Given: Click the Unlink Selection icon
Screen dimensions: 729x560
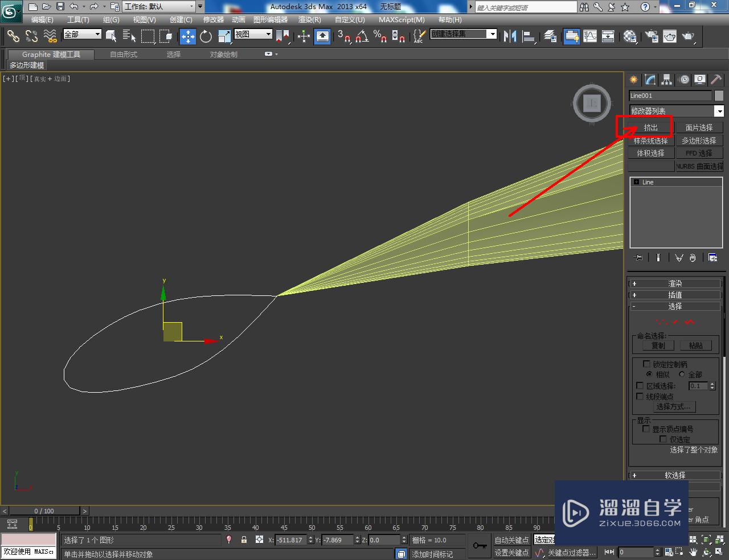Looking at the screenshot, I should [x=31, y=36].
